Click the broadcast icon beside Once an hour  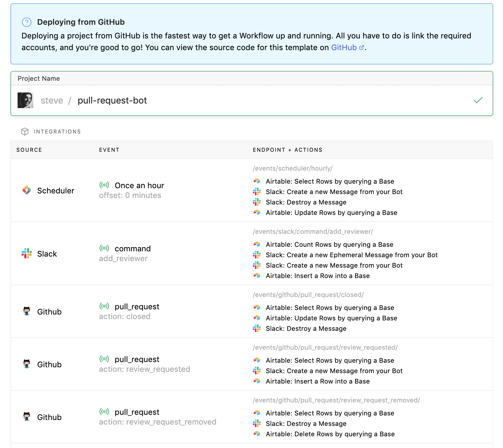tap(104, 185)
